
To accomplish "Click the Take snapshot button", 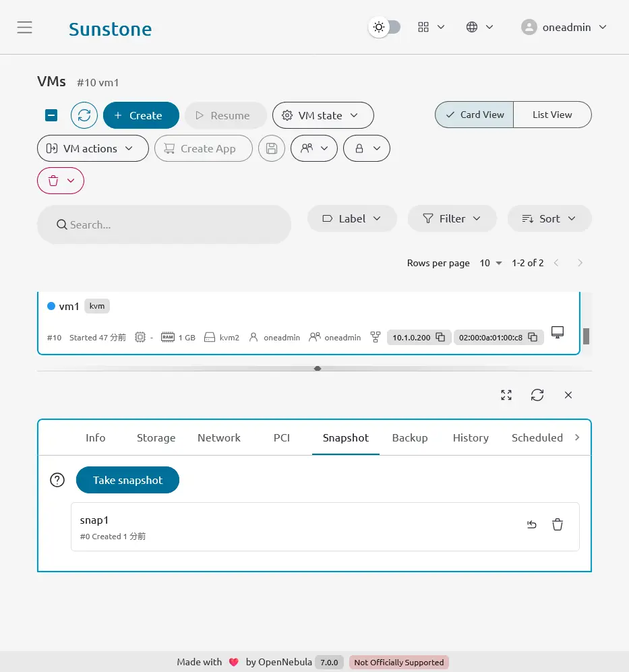I will click(127, 480).
